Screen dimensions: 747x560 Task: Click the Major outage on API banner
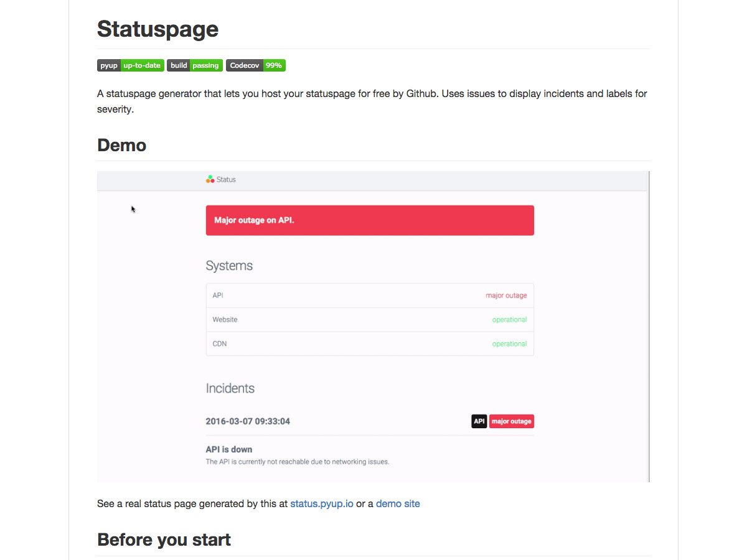click(x=370, y=220)
